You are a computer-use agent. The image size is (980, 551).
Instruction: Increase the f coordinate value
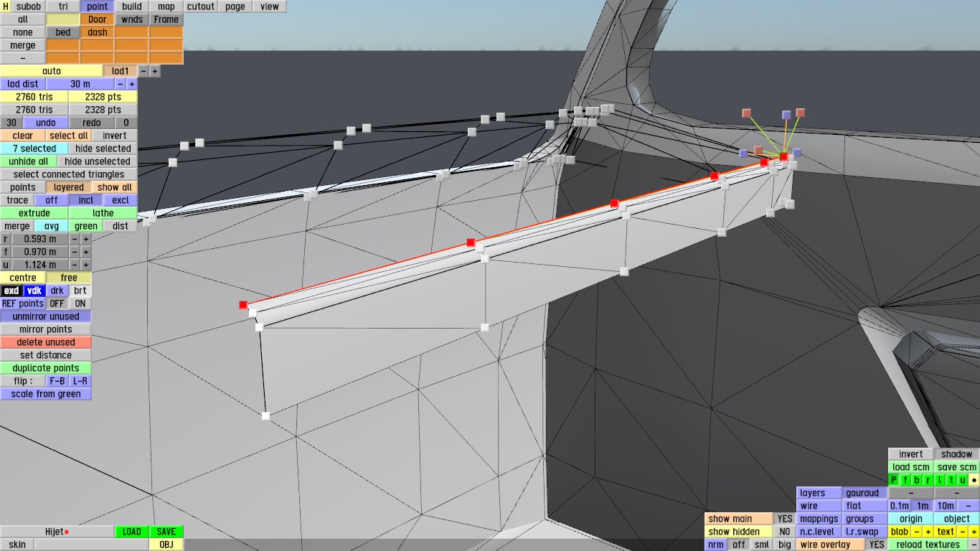(x=86, y=252)
